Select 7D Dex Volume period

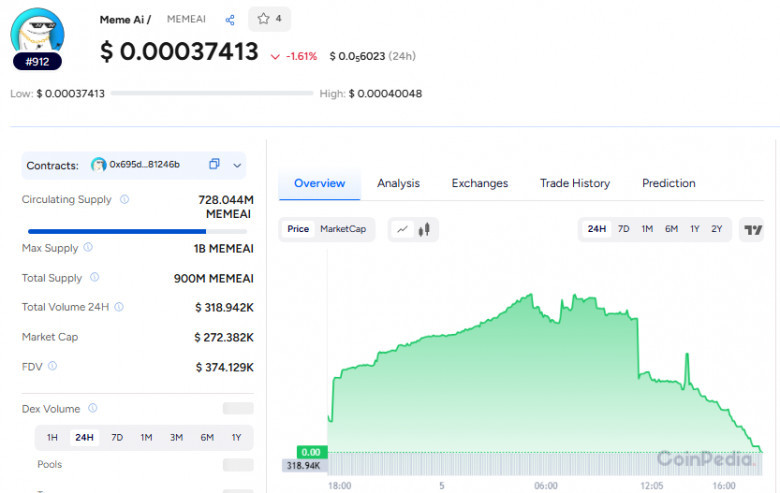coord(117,437)
